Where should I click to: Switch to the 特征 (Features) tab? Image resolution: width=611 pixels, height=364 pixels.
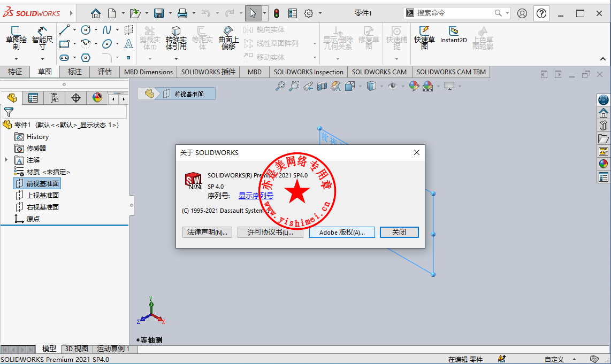click(x=15, y=72)
